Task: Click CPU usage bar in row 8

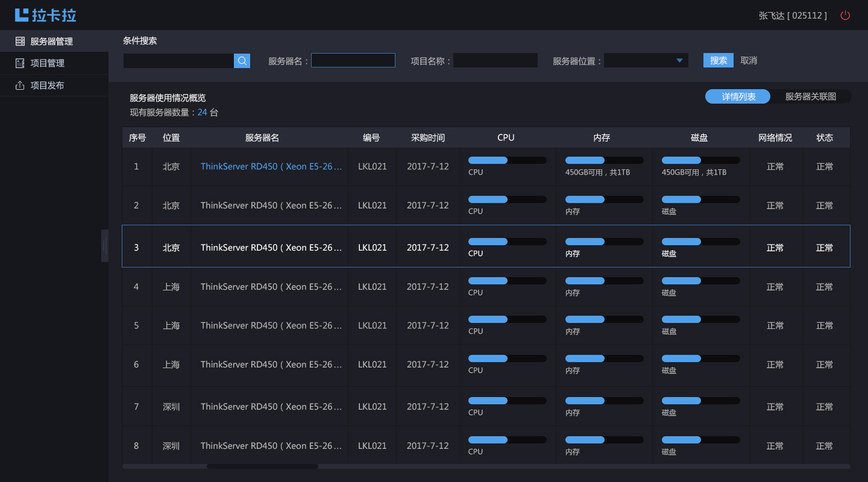Action: (508, 440)
